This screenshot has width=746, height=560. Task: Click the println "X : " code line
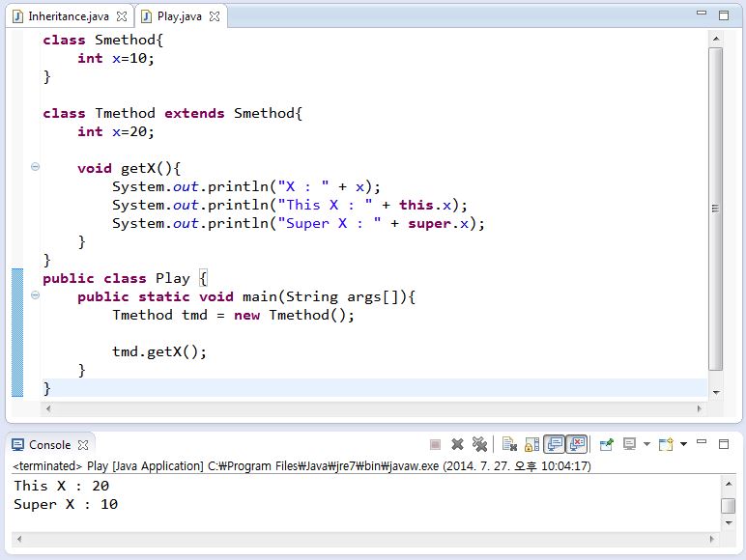246,186
